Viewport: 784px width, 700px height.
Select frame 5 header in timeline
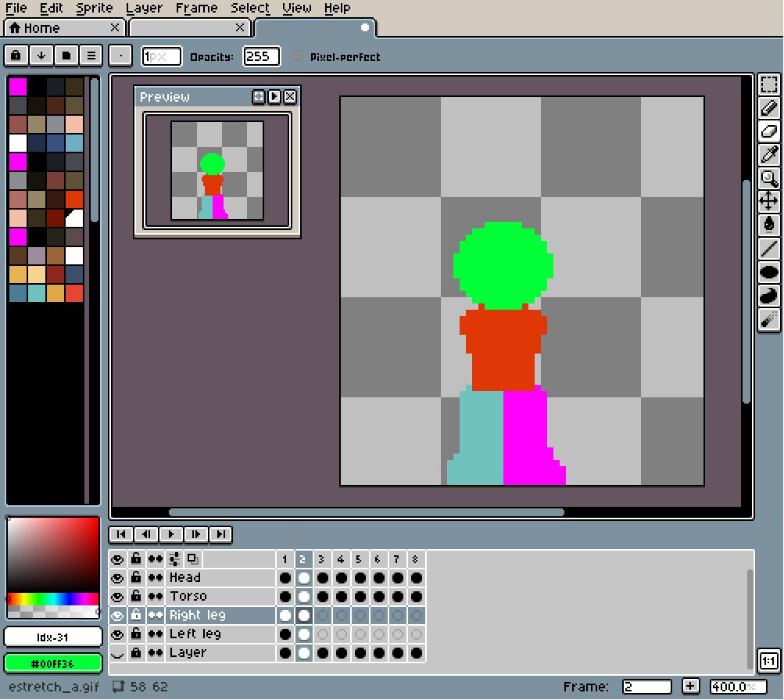tap(359, 559)
